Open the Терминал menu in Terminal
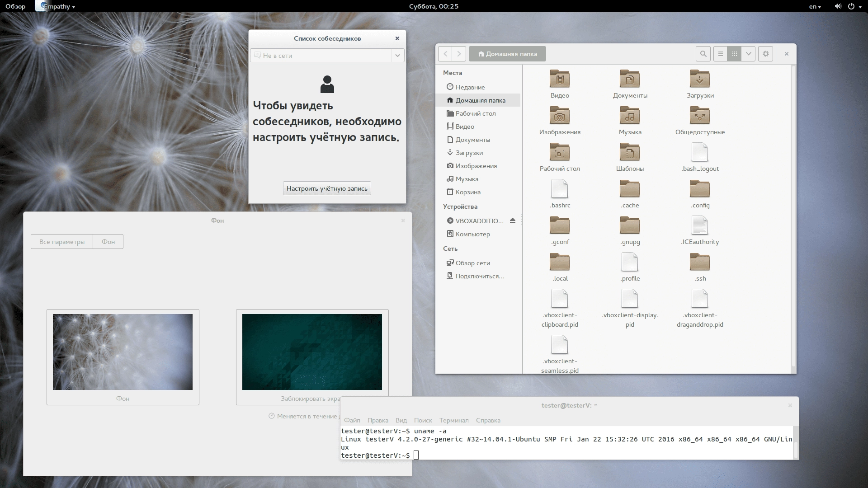 click(454, 420)
